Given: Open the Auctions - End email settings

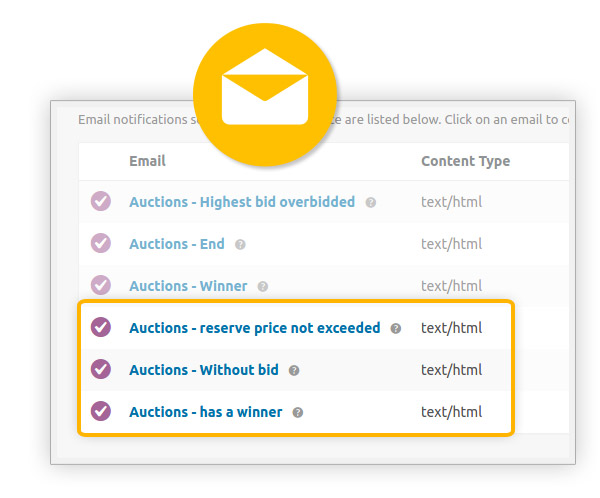Looking at the screenshot, I should coord(177,244).
